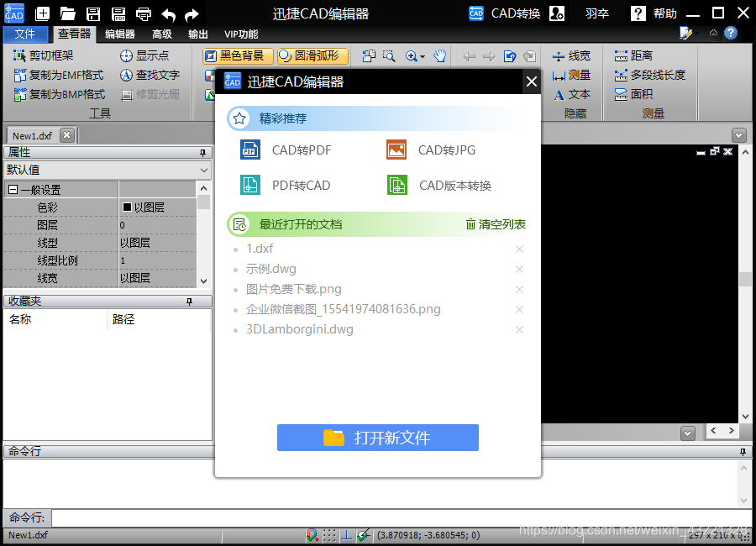Switch to the 查看器 tab

[x=74, y=34]
